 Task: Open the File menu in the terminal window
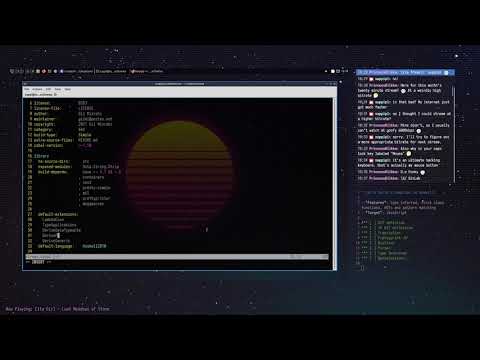(x=27, y=89)
